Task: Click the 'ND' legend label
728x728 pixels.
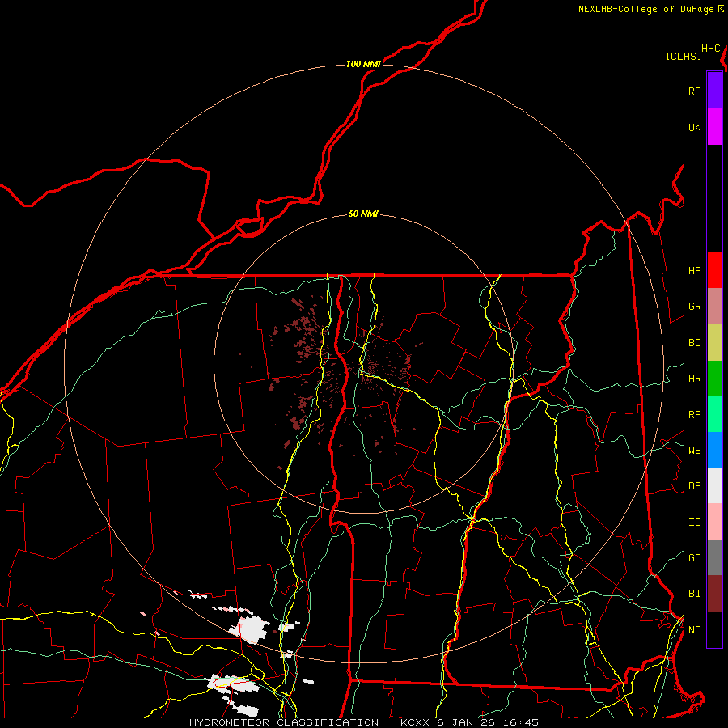Action: pos(694,630)
